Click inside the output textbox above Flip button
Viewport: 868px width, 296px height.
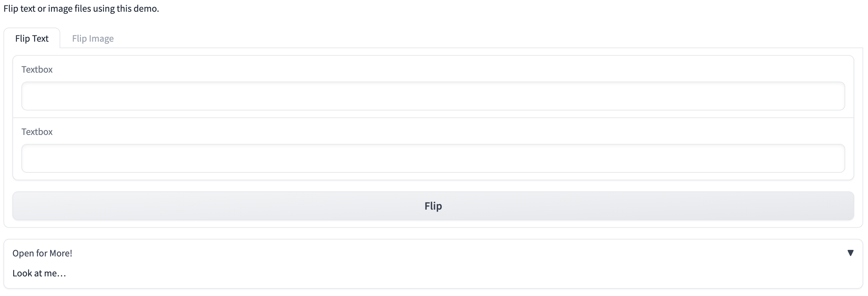[433, 158]
